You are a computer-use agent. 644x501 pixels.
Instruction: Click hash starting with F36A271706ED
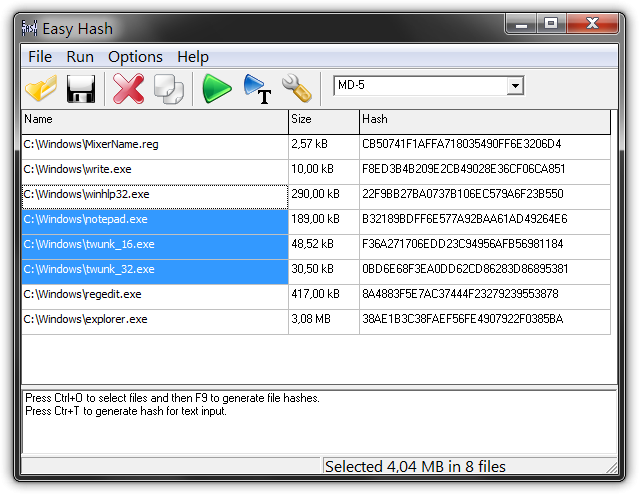[485, 247]
